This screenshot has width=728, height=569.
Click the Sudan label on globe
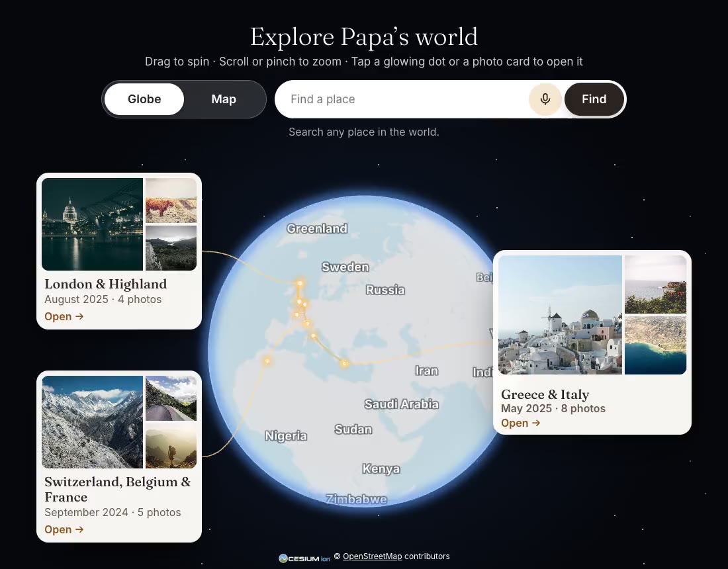point(353,429)
